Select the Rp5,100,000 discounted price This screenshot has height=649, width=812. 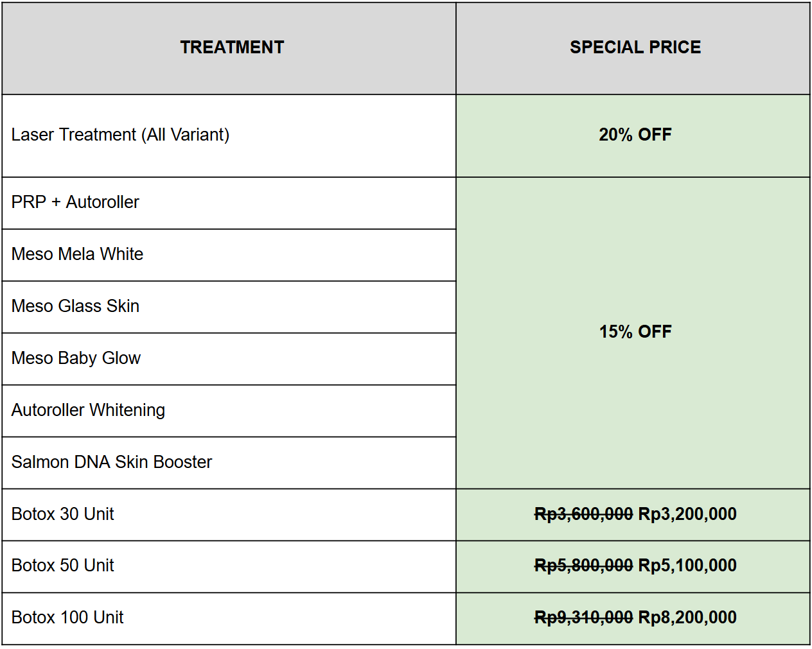687,566
